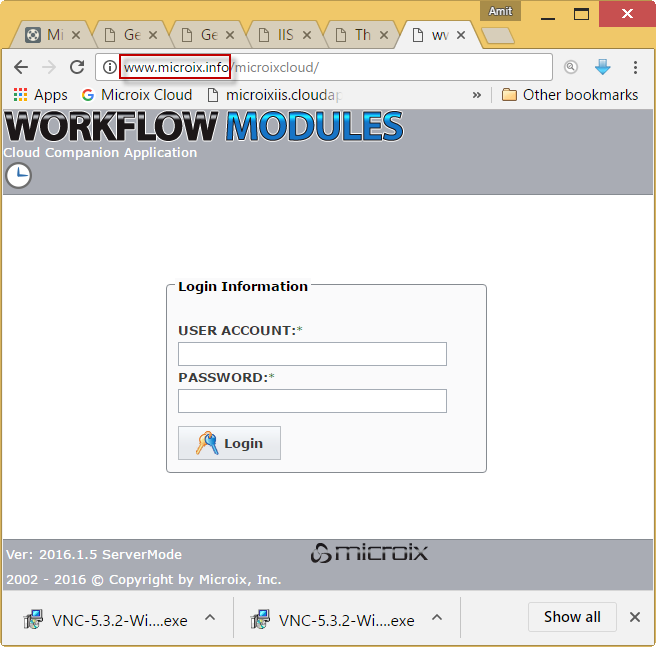Click the Login button
Screen dimensions: 656x647
pos(229,443)
